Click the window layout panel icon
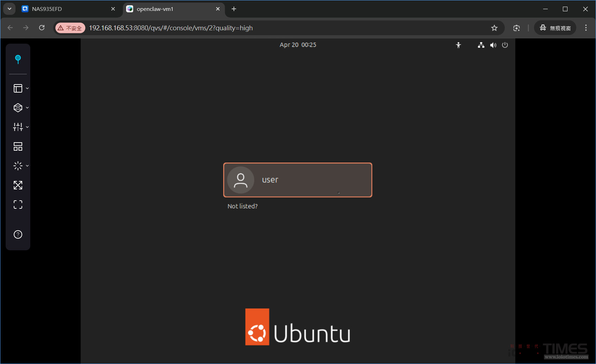Viewport: 596px width, 364px height. click(x=18, y=88)
